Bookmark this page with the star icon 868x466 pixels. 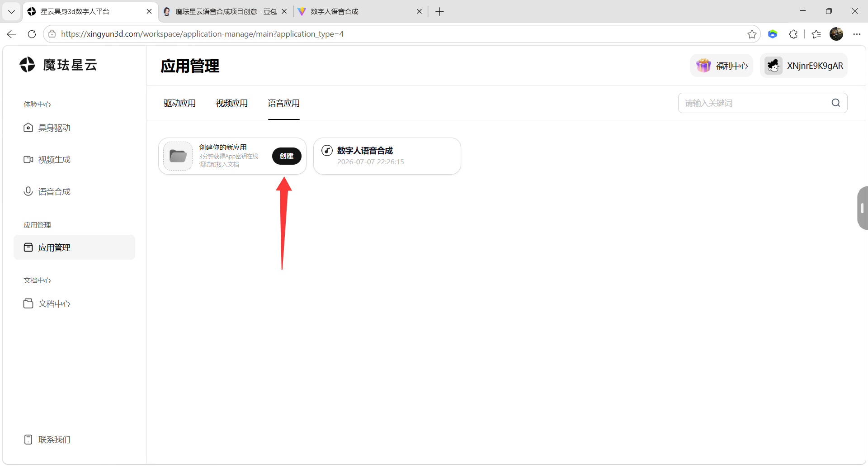(x=752, y=34)
